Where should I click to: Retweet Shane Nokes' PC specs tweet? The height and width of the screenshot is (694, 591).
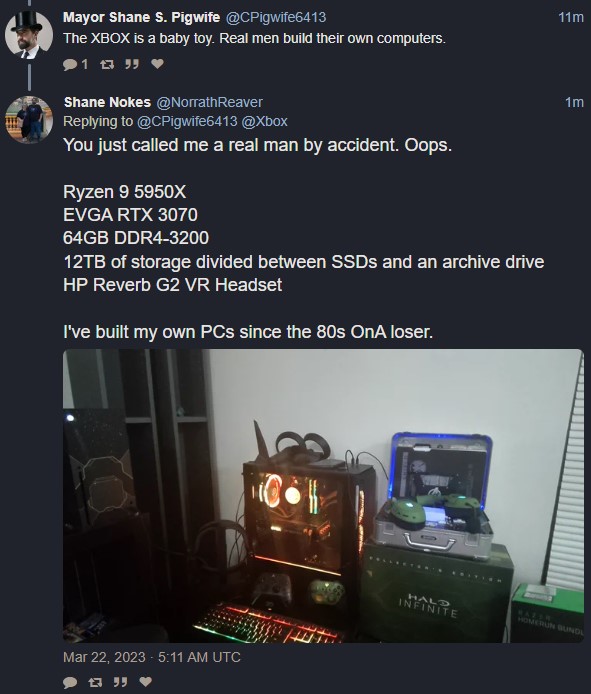tap(95, 682)
